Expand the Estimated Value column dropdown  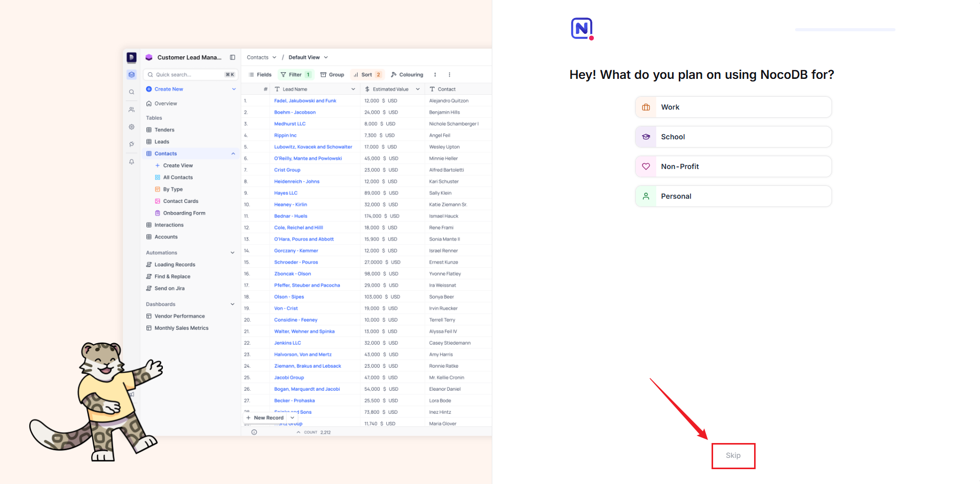pos(418,89)
